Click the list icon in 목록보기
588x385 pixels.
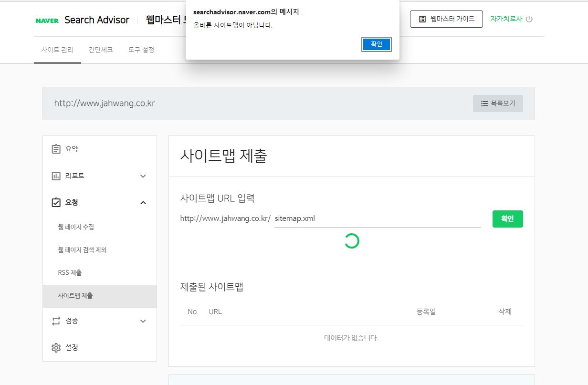point(484,104)
